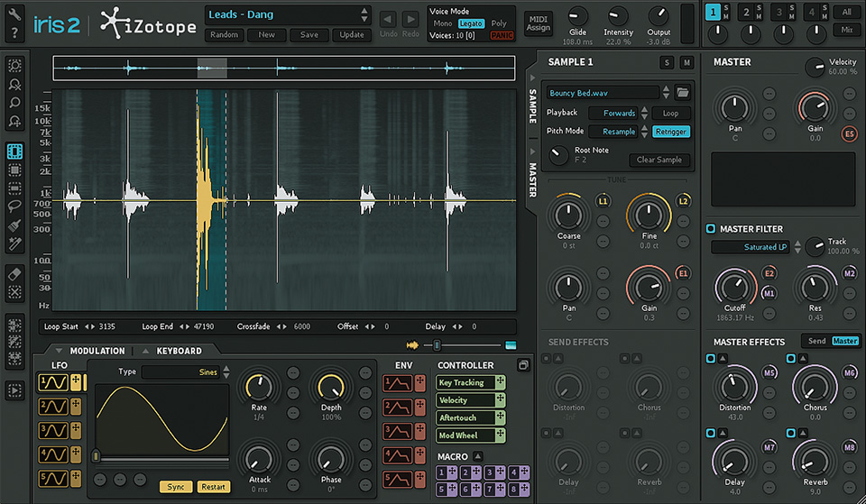Open folder to browse sample files
866x504 pixels.
(683, 93)
